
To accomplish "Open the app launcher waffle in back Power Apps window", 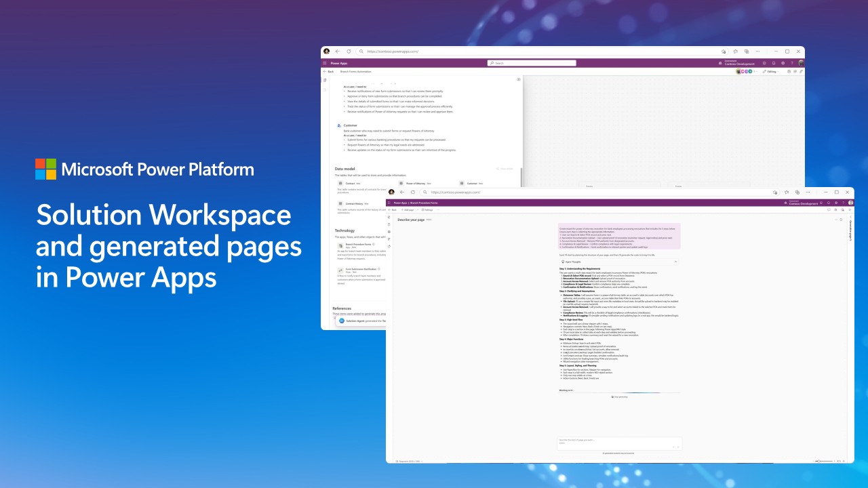I will click(325, 63).
